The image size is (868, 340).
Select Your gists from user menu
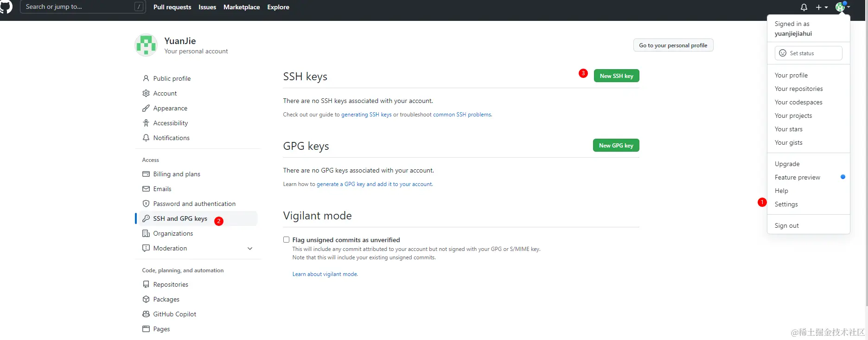tap(808, 142)
